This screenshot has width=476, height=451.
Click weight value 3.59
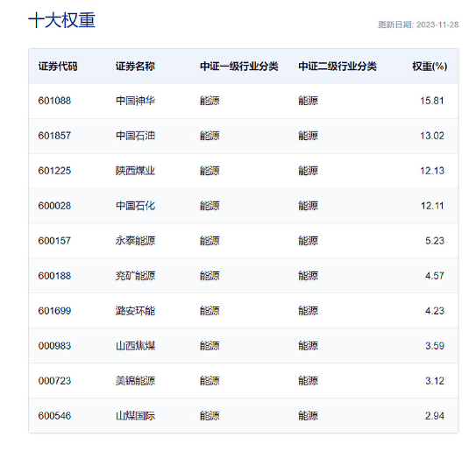pyautogui.click(x=435, y=346)
